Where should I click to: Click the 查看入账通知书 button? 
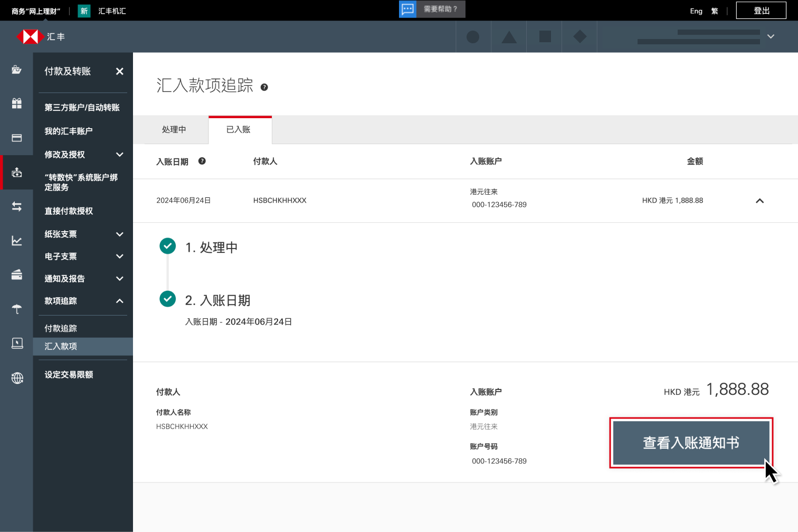691,443
